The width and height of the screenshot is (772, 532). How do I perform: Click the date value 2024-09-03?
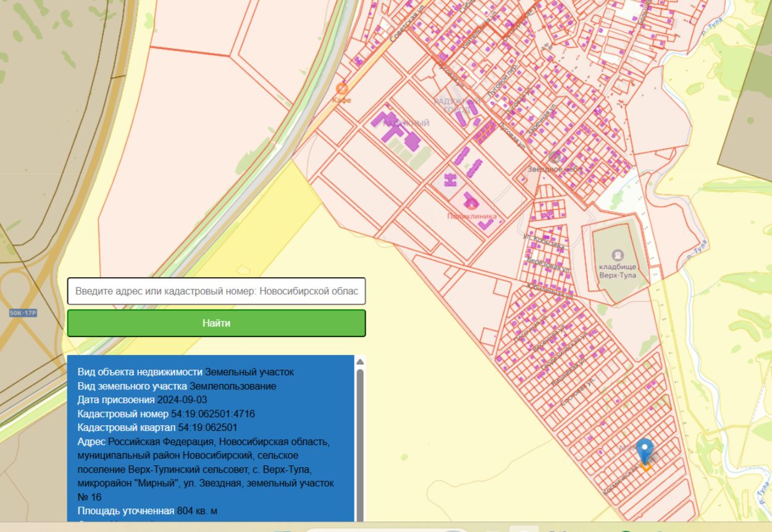point(182,400)
